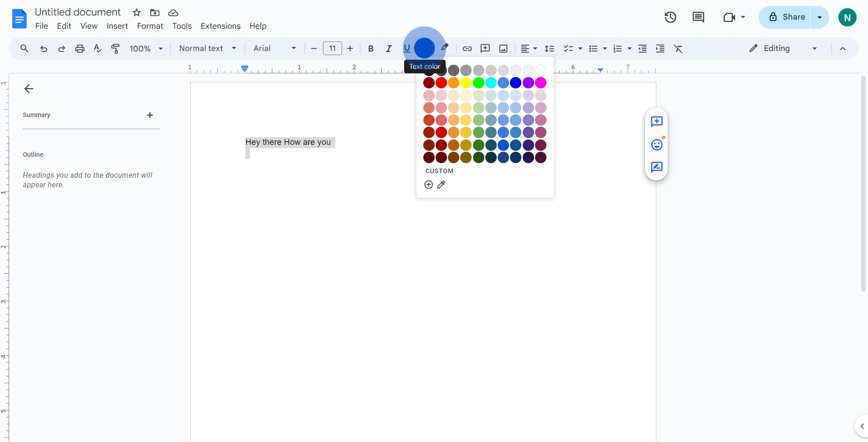Click the Untitled document title
Viewport: 868px width, 442px height.
click(78, 12)
